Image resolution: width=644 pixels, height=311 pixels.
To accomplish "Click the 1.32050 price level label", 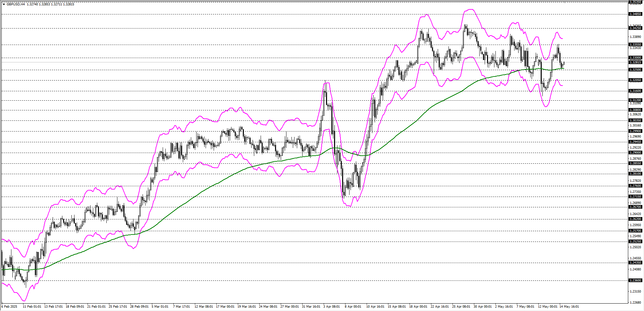I will pyautogui.click(x=635, y=80).
